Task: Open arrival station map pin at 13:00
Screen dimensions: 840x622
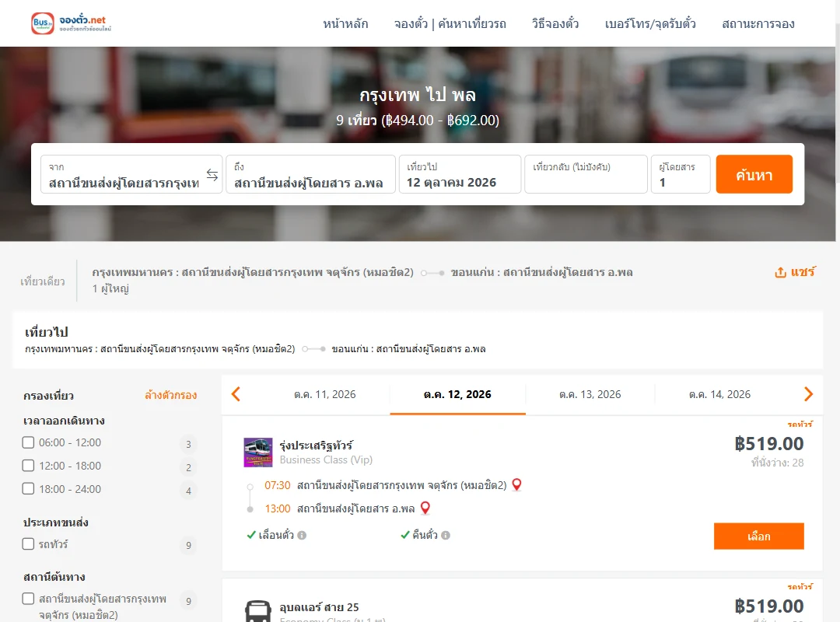Action: [425, 508]
